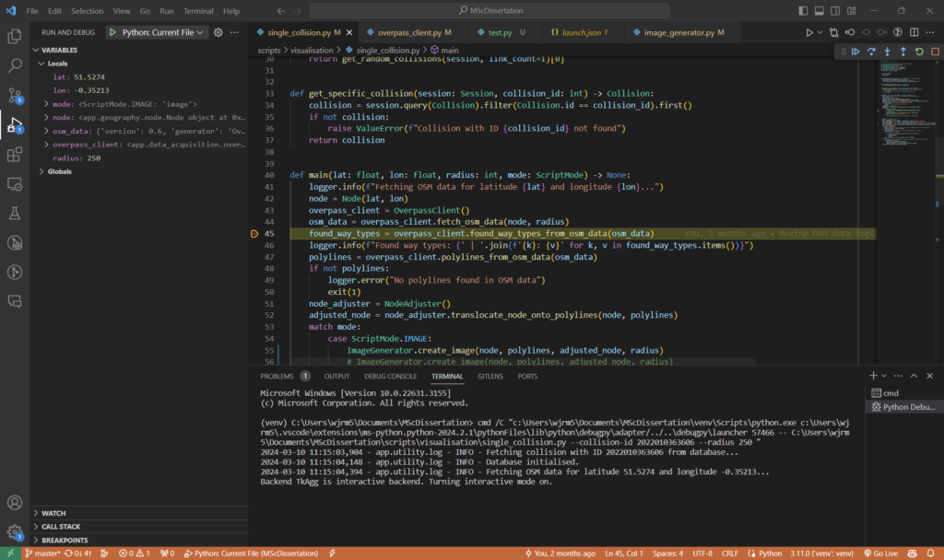Click the Step Into debug icon

click(x=887, y=52)
